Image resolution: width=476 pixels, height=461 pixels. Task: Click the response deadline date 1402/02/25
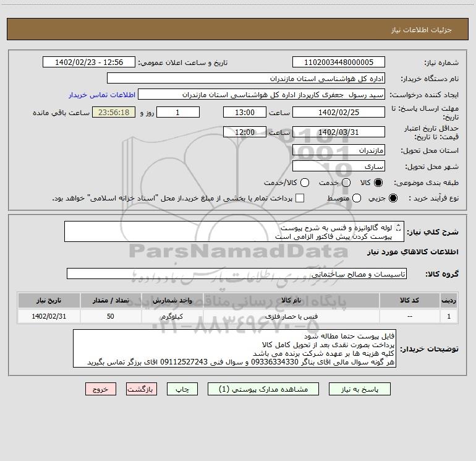coord(339,112)
